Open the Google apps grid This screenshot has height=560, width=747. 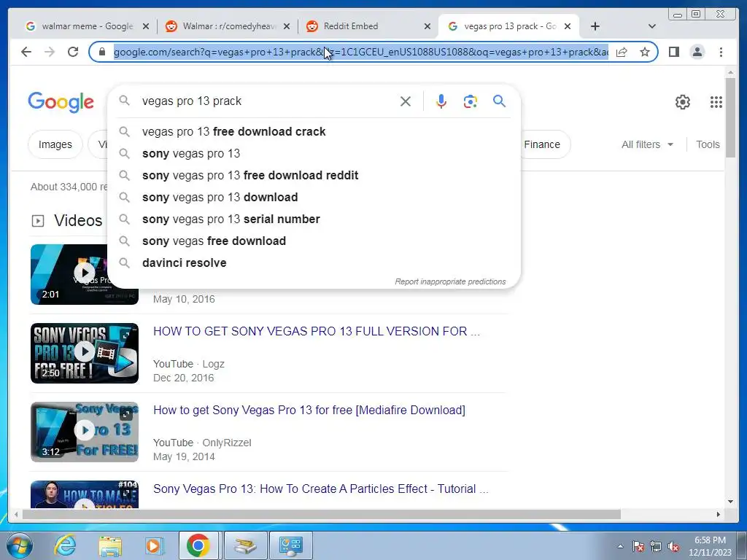pyautogui.click(x=716, y=102)
